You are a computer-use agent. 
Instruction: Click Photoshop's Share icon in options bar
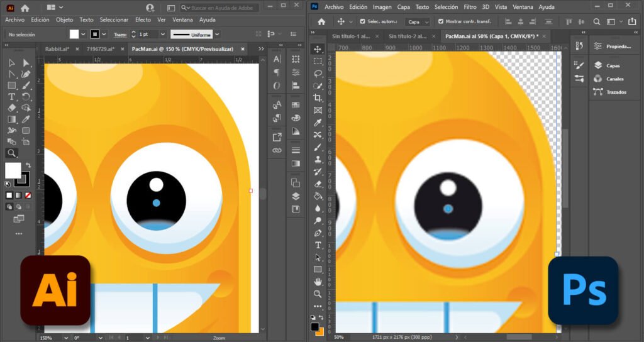pos(632,21)
